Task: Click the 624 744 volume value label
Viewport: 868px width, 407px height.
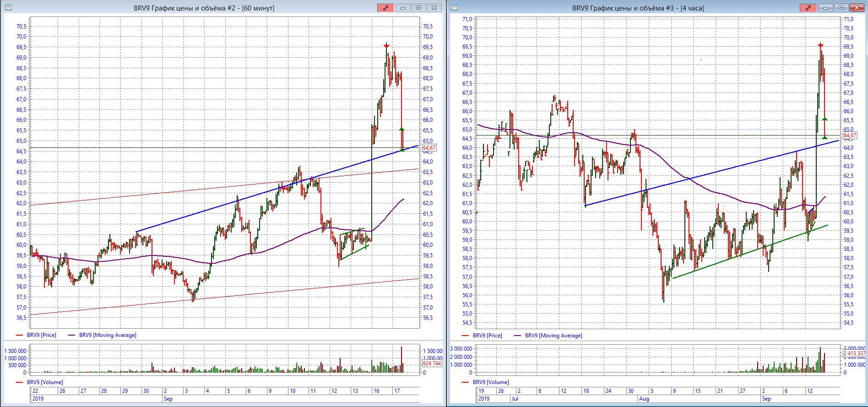Action: pyautogui.click(x=432, y=364)
